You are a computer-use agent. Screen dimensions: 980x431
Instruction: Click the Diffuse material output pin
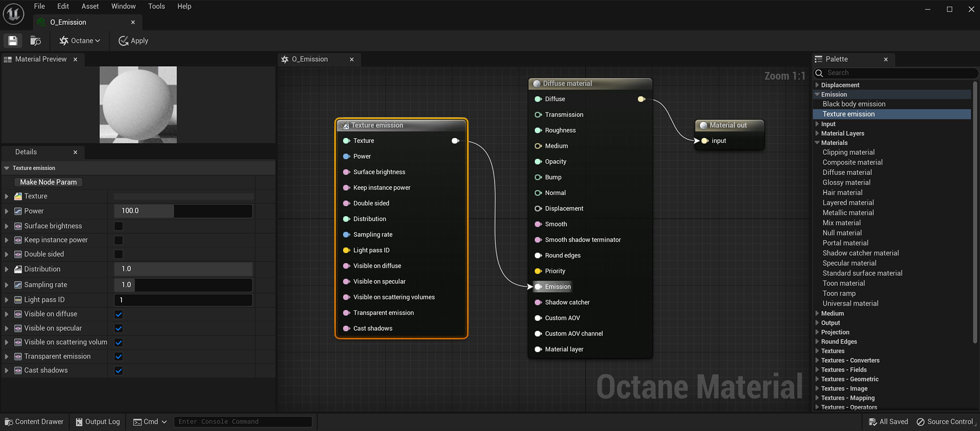click(x=641, y=99)
